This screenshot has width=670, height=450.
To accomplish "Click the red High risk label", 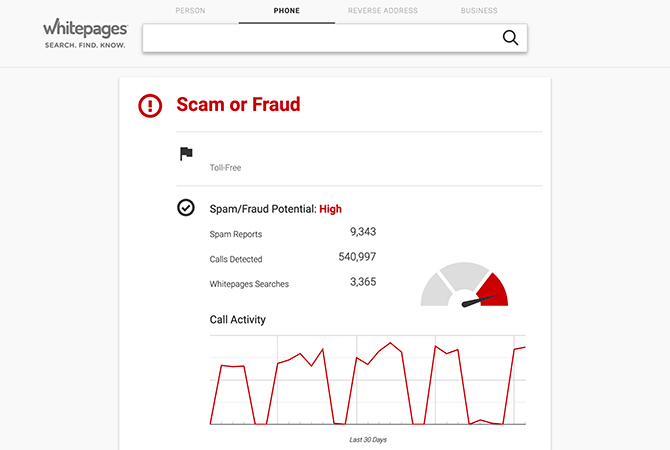I will pyautogui.click(x=330, y=209).
